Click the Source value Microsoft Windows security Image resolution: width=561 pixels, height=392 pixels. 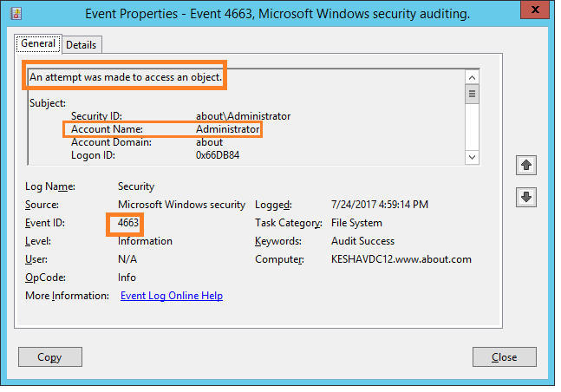click(x=181, y=205)
